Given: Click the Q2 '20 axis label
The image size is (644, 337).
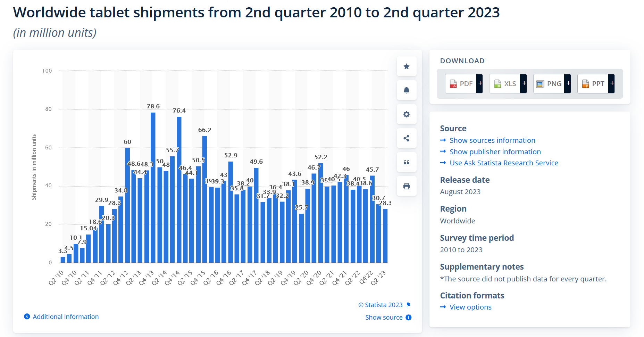Looking at the screenshot, I should tap(301, 278).
